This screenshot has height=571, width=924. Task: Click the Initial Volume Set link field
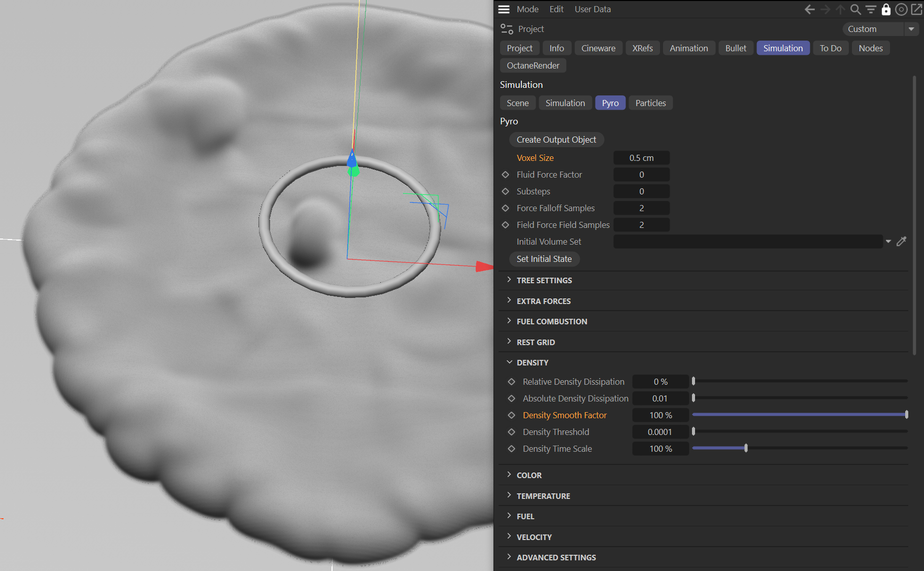click(748, 242)
